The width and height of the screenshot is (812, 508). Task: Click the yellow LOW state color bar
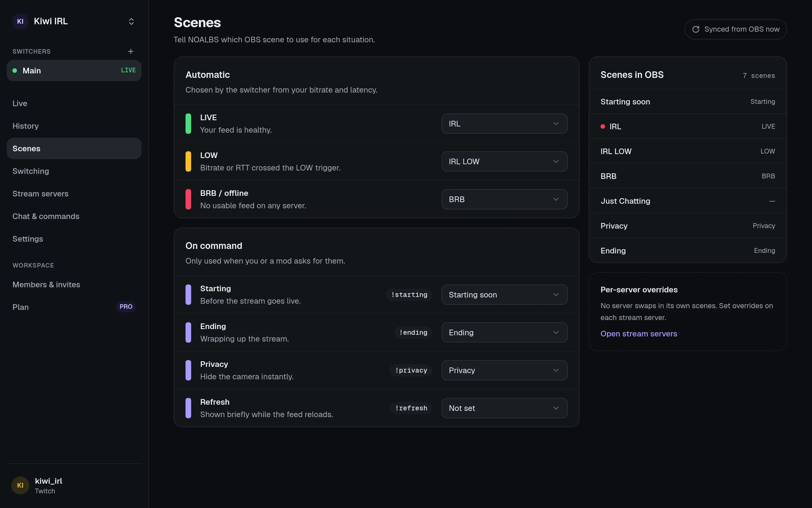click(x=188, y=162)
